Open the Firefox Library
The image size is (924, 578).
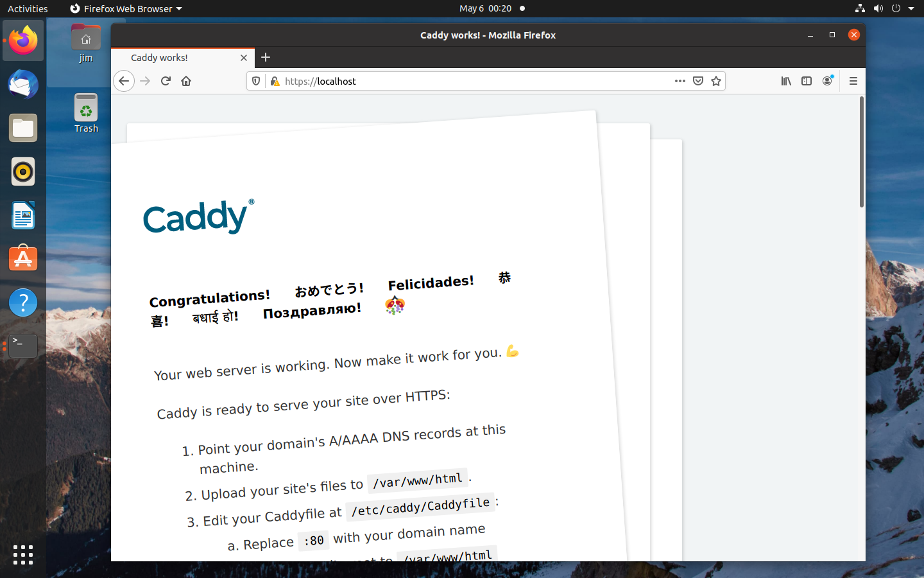pos(786,81)
